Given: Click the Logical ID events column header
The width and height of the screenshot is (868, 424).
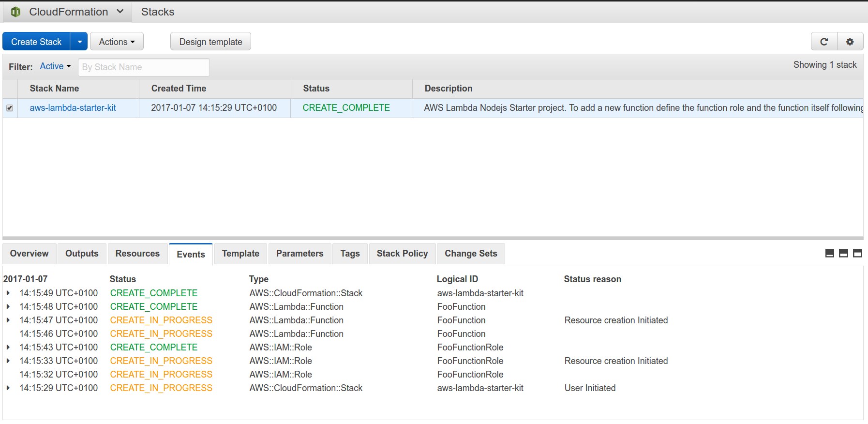Looking at the screenshot, I should point(457,279).
